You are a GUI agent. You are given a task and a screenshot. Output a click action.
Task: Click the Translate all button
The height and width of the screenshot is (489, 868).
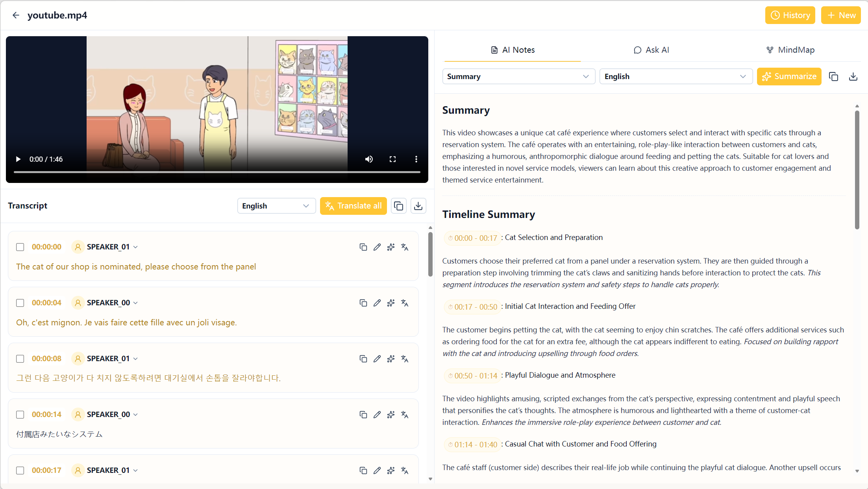tap(353, 206)
